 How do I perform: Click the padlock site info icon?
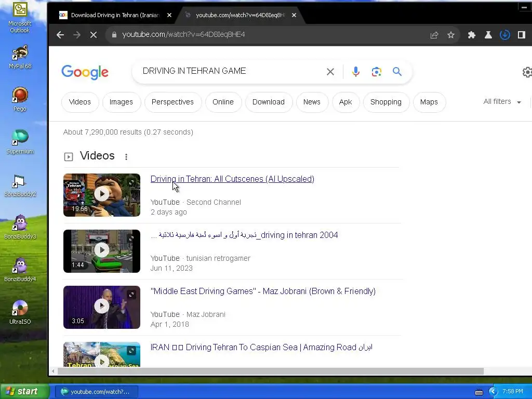coord(114,35)
